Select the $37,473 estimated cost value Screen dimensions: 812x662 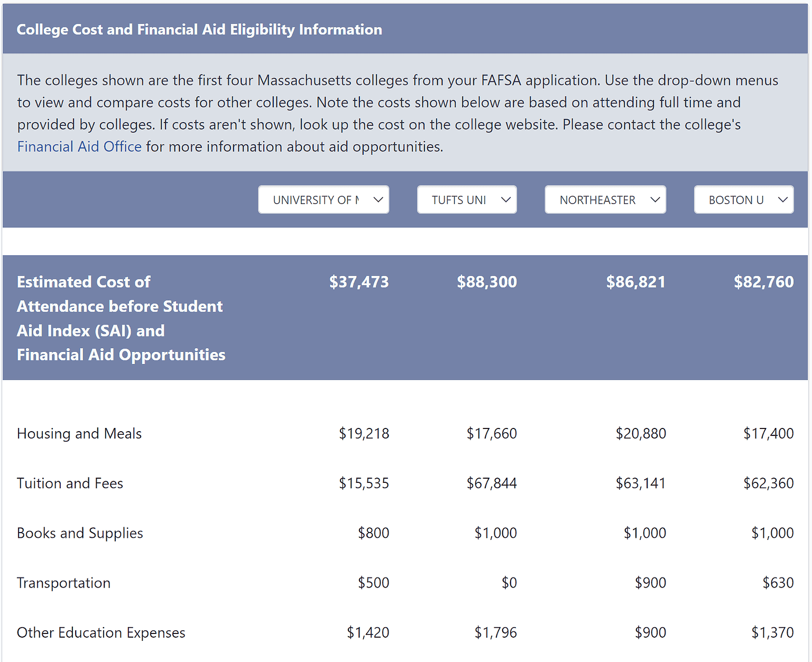[359, 282]
